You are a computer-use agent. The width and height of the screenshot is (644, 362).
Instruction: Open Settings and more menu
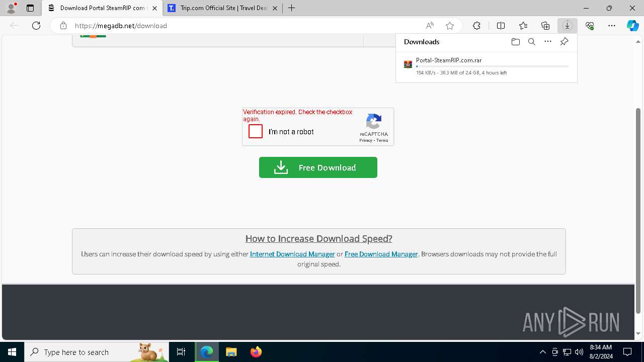(x=612, y=26)
